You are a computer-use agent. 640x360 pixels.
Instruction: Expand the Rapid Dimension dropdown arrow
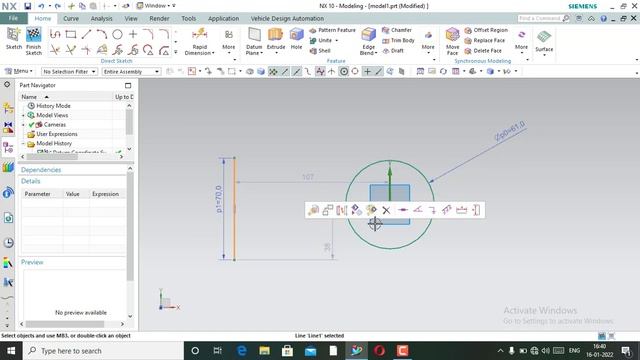213,53
